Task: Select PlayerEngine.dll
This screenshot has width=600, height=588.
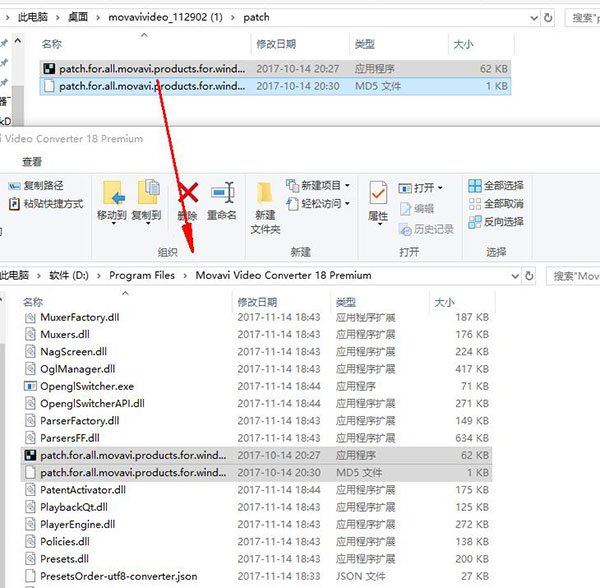Action: (x=256, y=524)
